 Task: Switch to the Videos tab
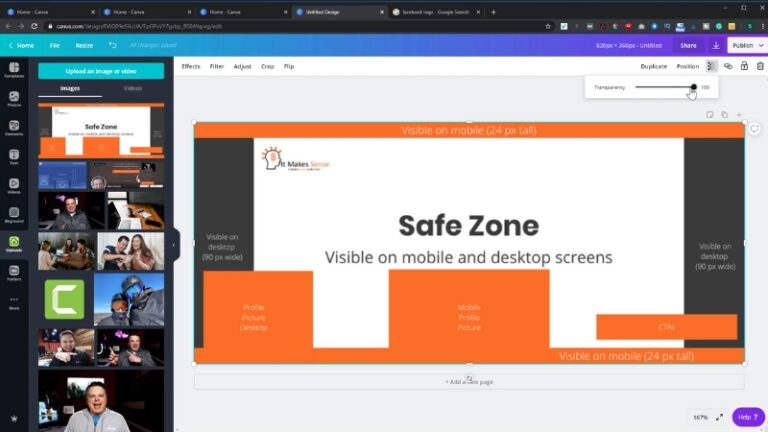click(x=132, y=88)
